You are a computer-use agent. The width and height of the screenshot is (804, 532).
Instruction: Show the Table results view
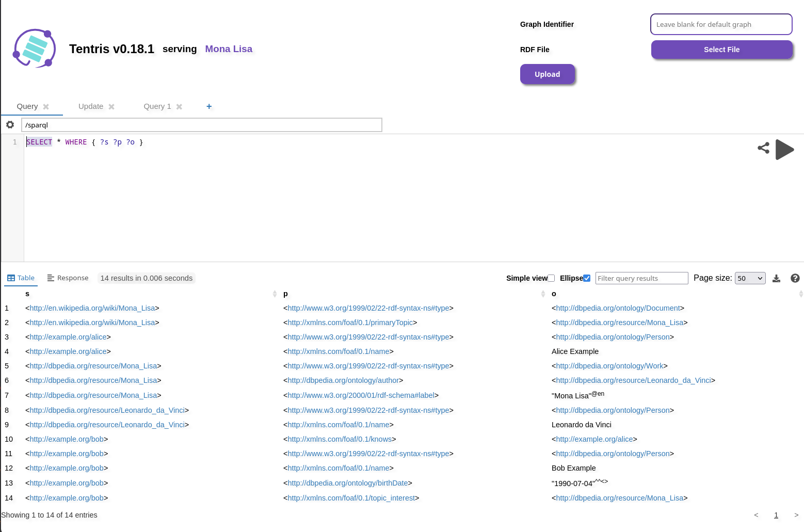coord(21,278)
